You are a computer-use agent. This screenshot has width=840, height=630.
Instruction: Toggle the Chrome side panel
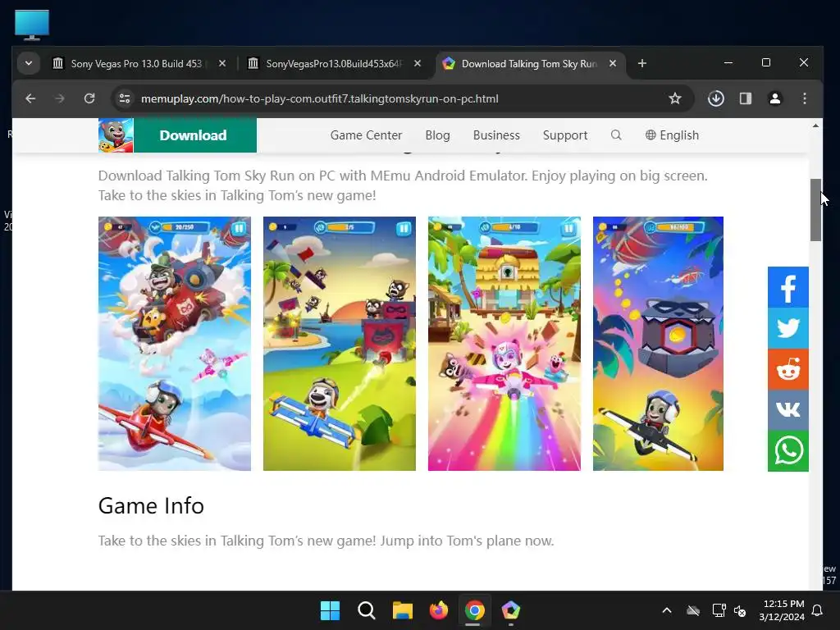(x=745, y=98)
